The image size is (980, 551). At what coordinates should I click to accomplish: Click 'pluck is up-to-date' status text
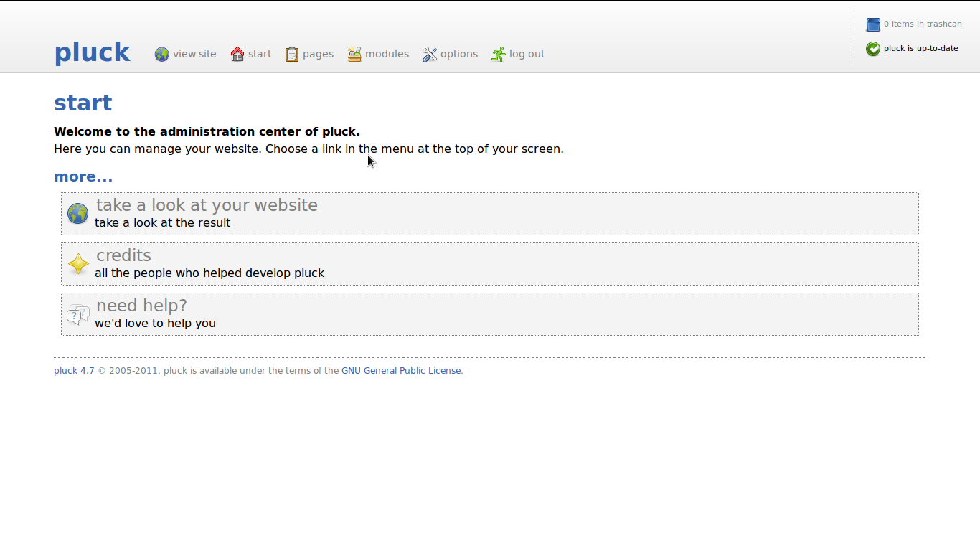(921, 48)
